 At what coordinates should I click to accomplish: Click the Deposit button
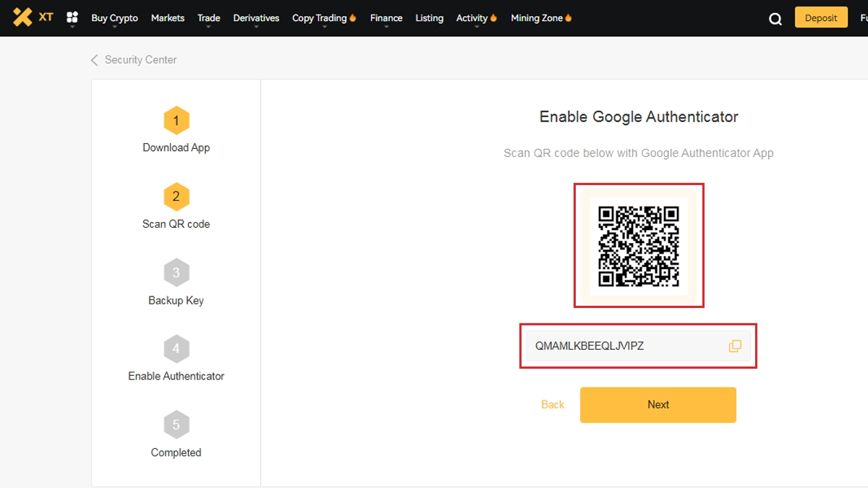click(821, 18)
